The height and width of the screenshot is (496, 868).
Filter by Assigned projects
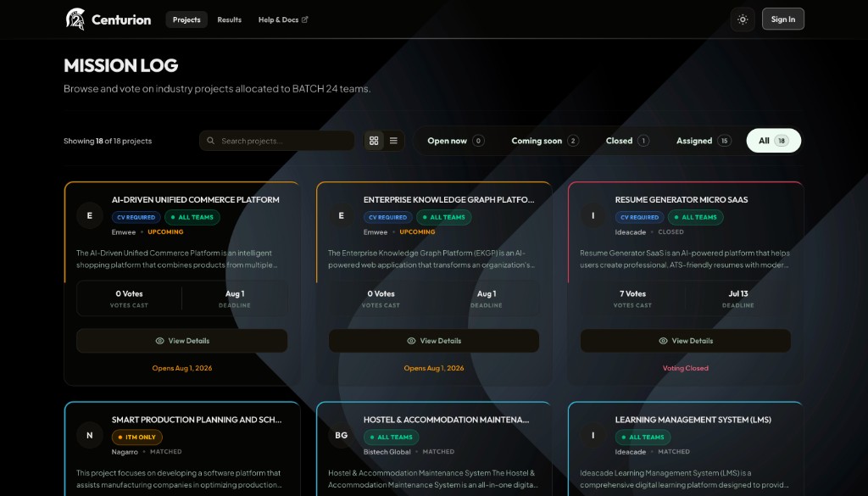pyautogui.click(x=704, y=141)
